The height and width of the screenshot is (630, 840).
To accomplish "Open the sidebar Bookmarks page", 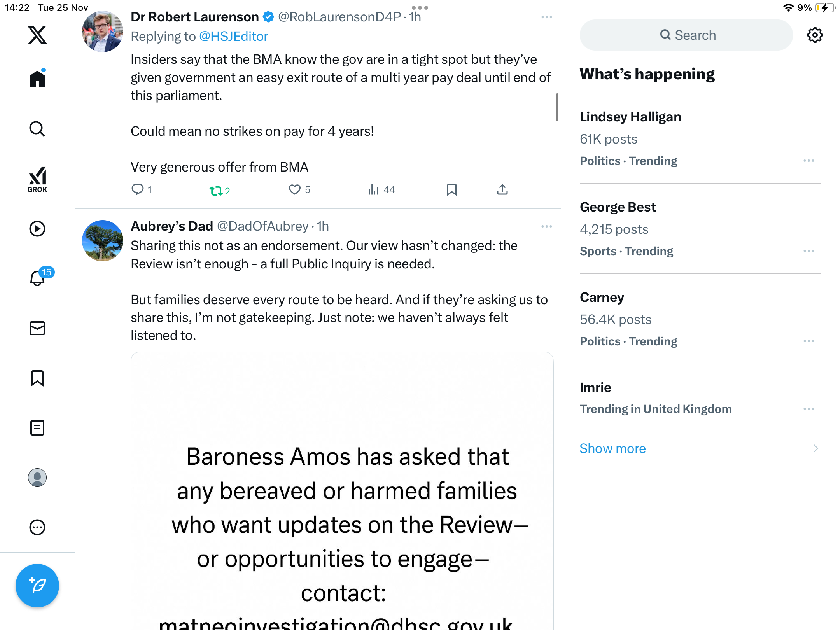I will pyautogui.click(x=37, y=378).
